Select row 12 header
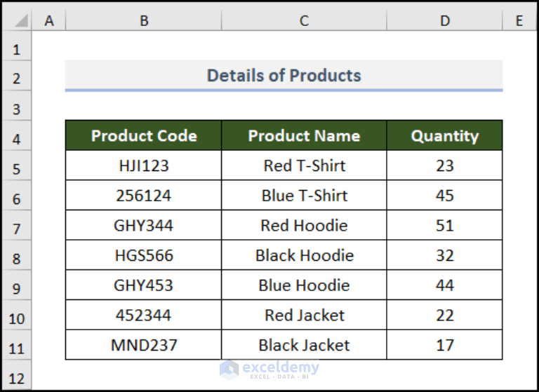Screen dimensions: 539x392 point(17,375)
